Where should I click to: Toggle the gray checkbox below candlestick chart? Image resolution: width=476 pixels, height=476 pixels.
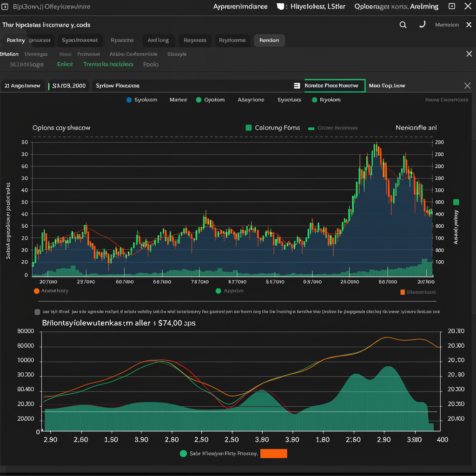[38, 312]
